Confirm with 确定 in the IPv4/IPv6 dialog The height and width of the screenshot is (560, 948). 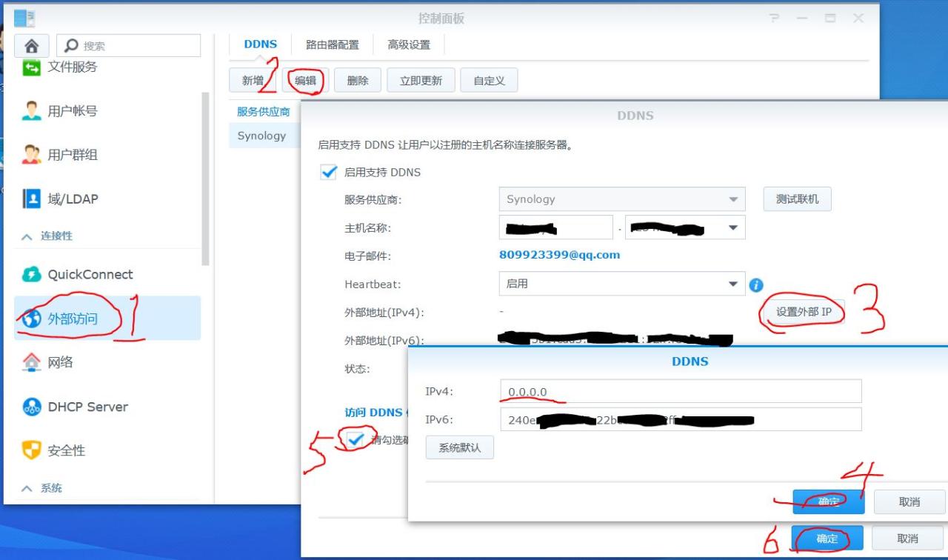(829, 501)
